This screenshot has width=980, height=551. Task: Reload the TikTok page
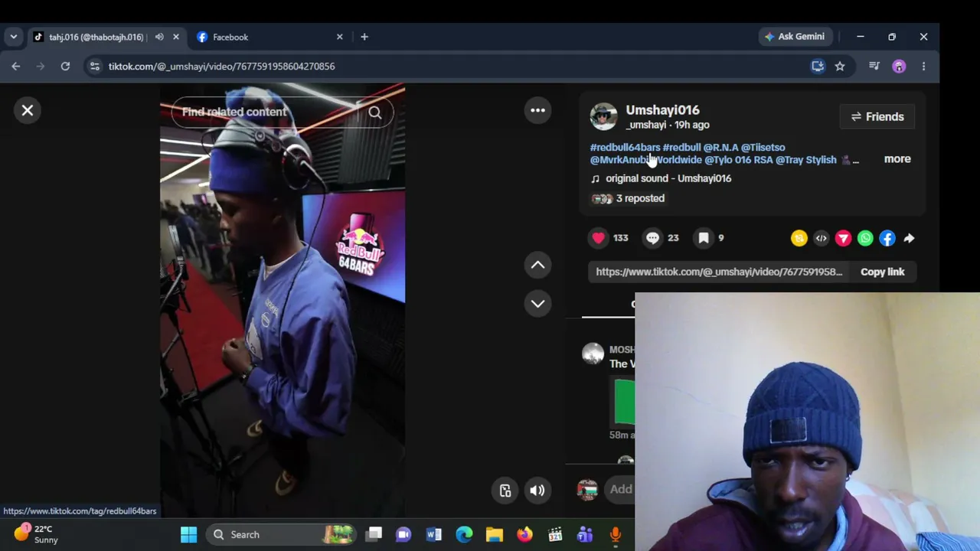pos(65,67)
